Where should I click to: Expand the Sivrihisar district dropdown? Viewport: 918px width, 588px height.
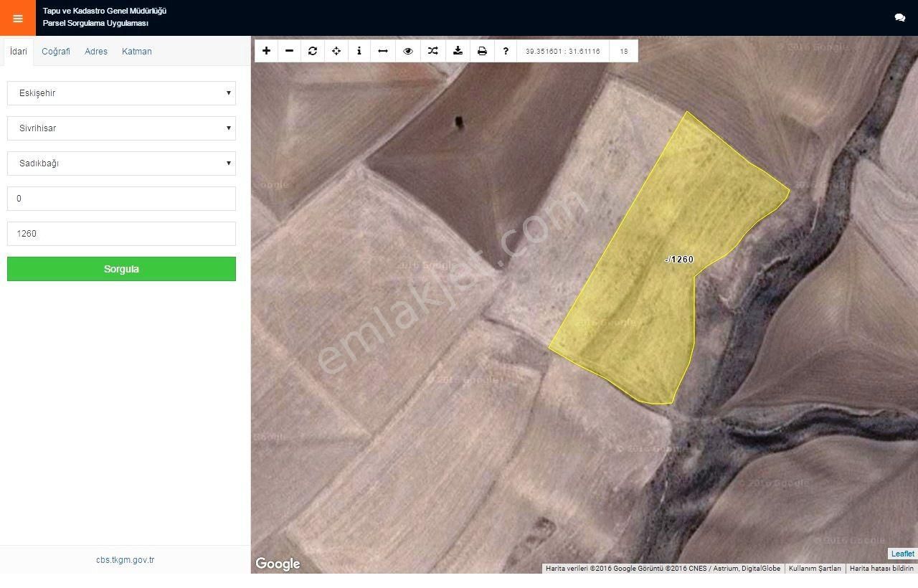point(121,128)
